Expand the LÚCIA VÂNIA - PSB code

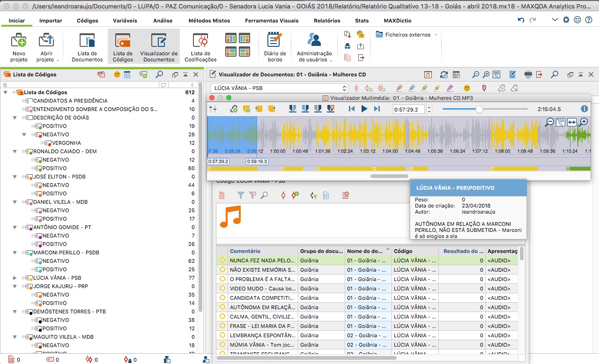click(15, 278)
